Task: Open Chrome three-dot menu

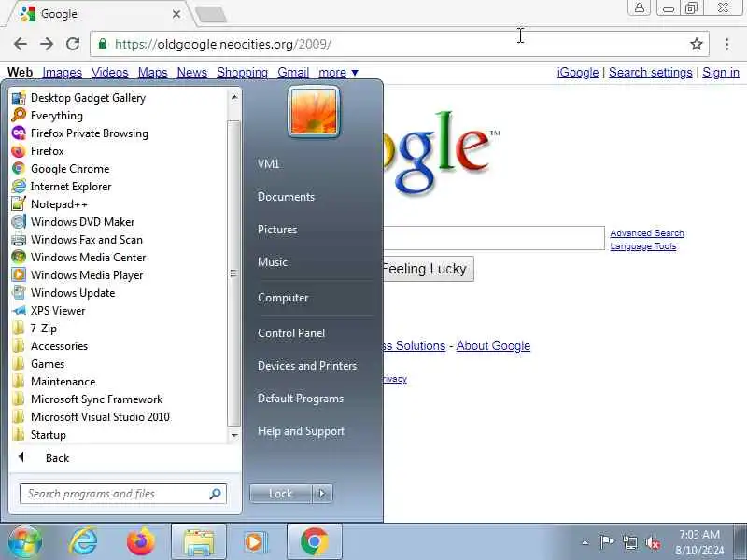Action: 726,44
